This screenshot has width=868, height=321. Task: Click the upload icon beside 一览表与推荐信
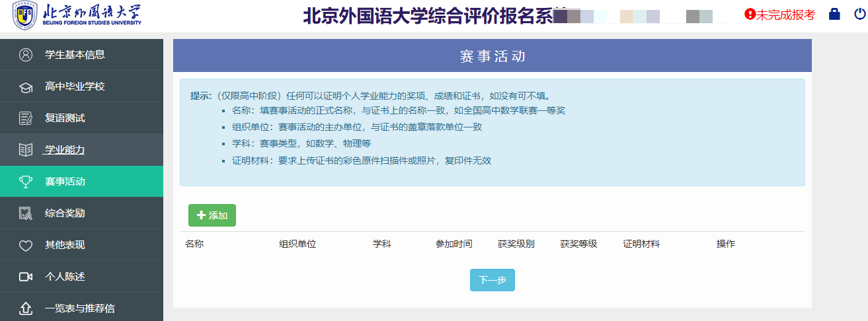pyautogui.click(x=26, y=308)
